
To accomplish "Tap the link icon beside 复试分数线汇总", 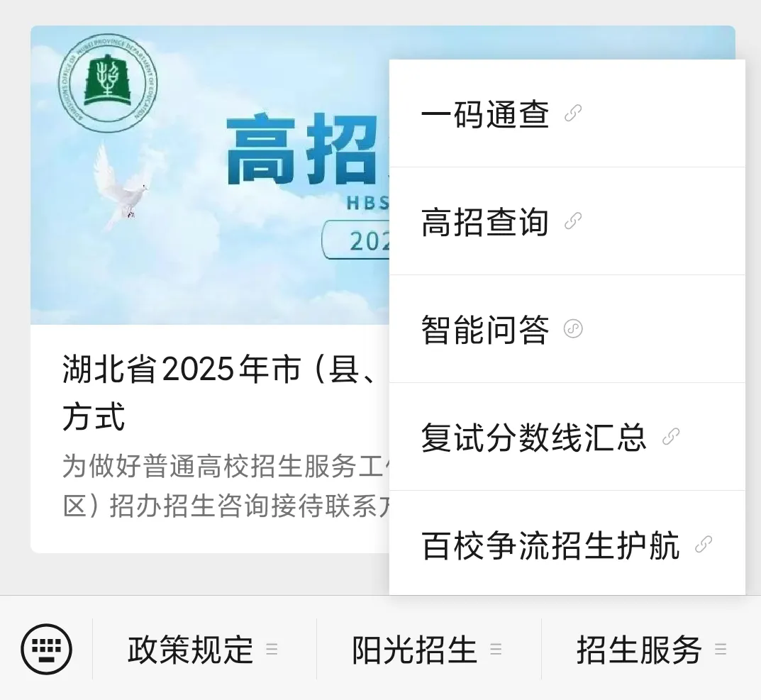I will pyautogui.click(x=671, y=437).
